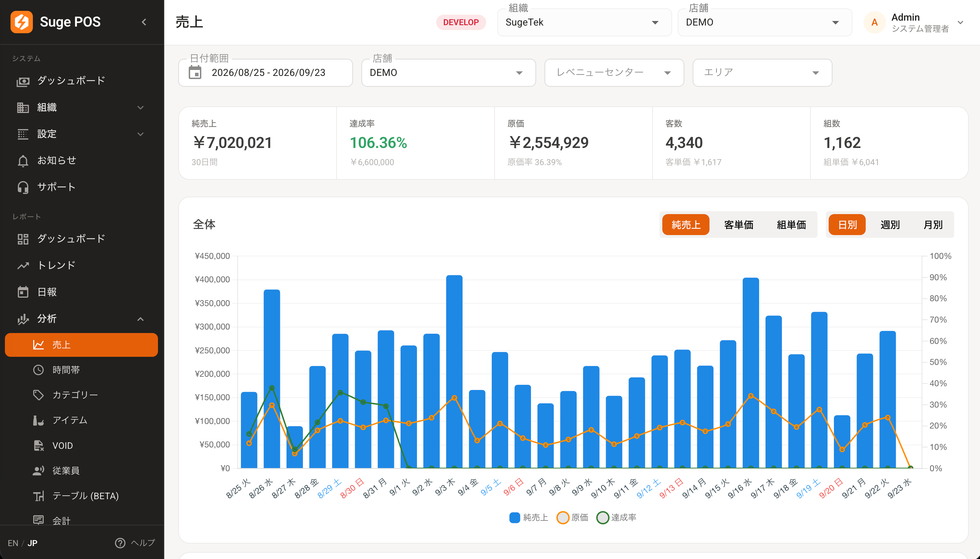Open カテゴリー tag icon
This screenshot has width=980, height=559.
(x=38, y=395)
